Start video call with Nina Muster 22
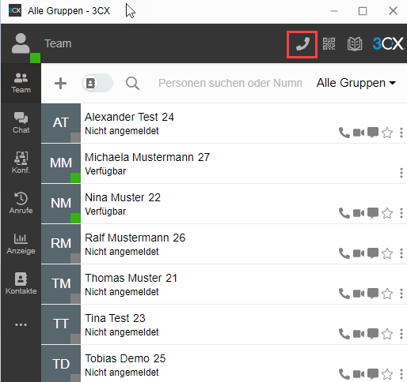407x382 pixels. [x=359, y=213]
